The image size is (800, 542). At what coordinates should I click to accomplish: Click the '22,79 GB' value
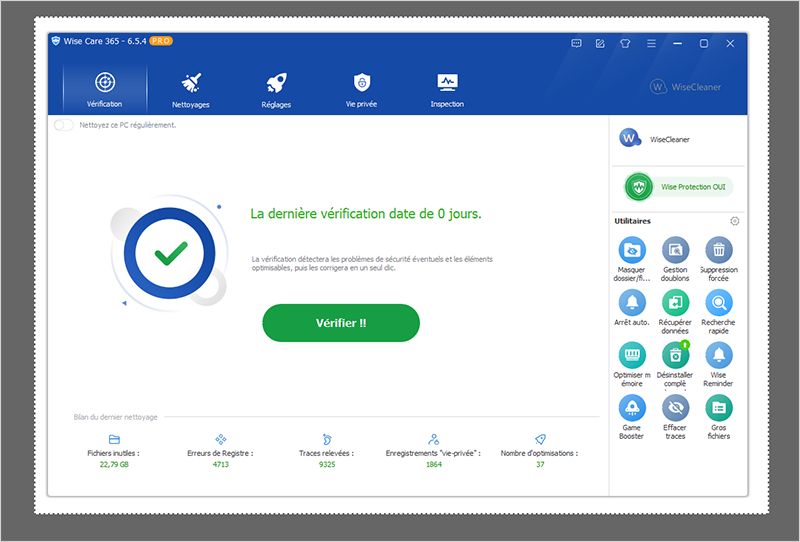tap(114, 464)
